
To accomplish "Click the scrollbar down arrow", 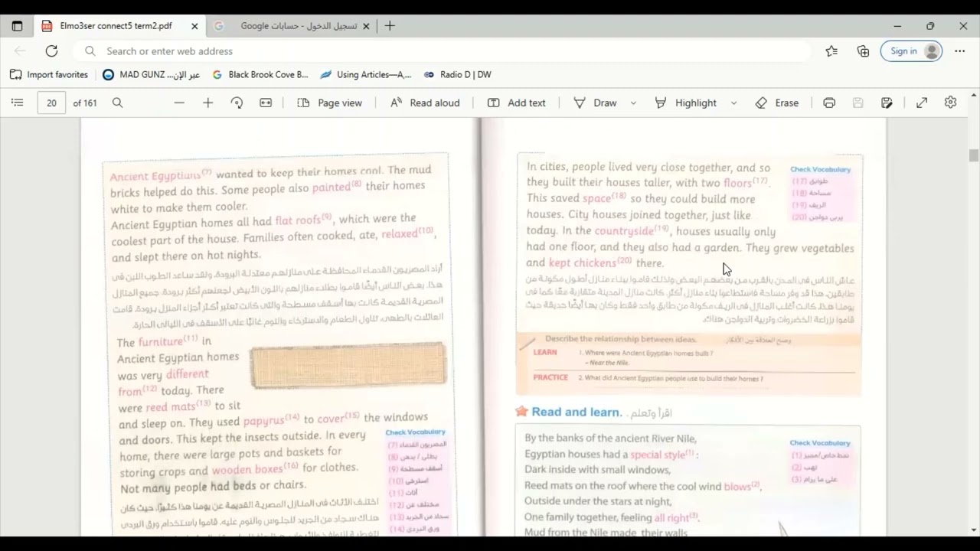I will [974, 530].
